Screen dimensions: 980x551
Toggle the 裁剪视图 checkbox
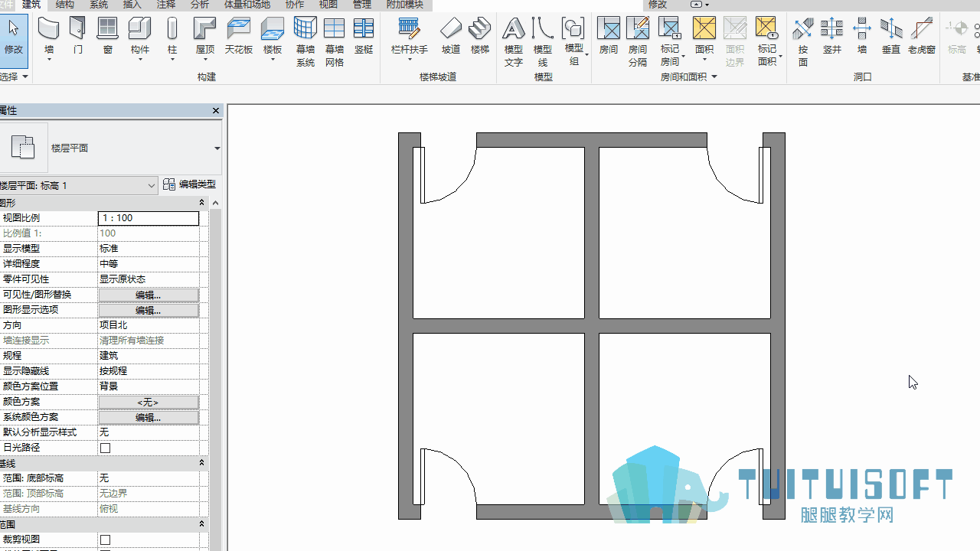106,540
